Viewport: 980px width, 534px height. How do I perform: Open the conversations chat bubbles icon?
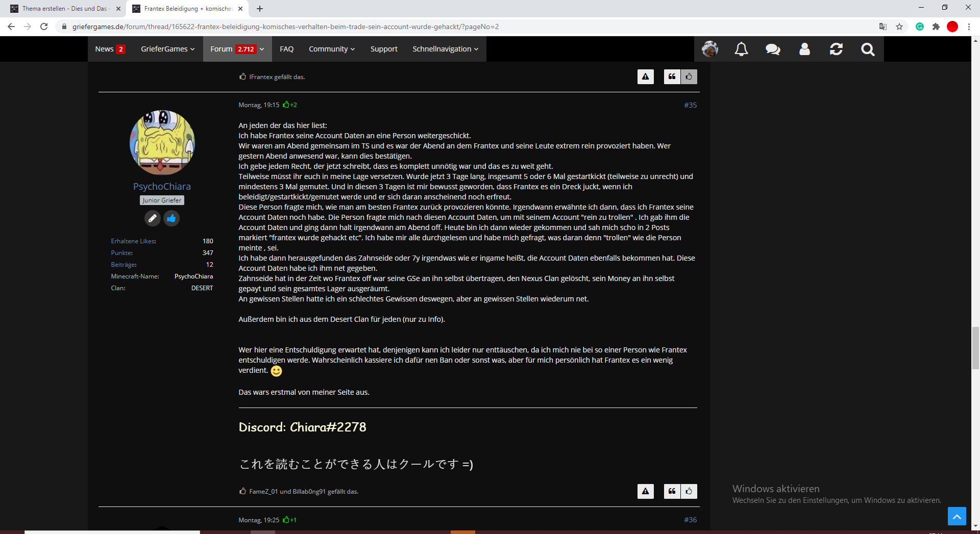tap(773, 49)
